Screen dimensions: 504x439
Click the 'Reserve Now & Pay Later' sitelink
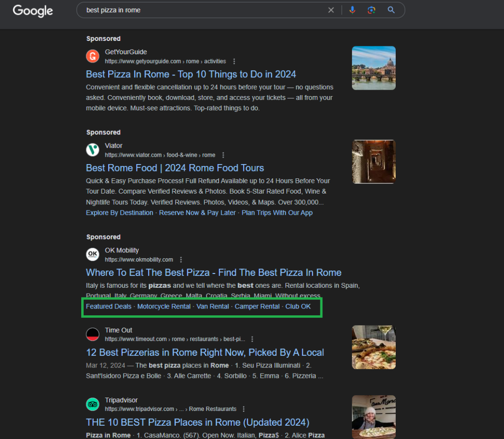coord(197,212)
